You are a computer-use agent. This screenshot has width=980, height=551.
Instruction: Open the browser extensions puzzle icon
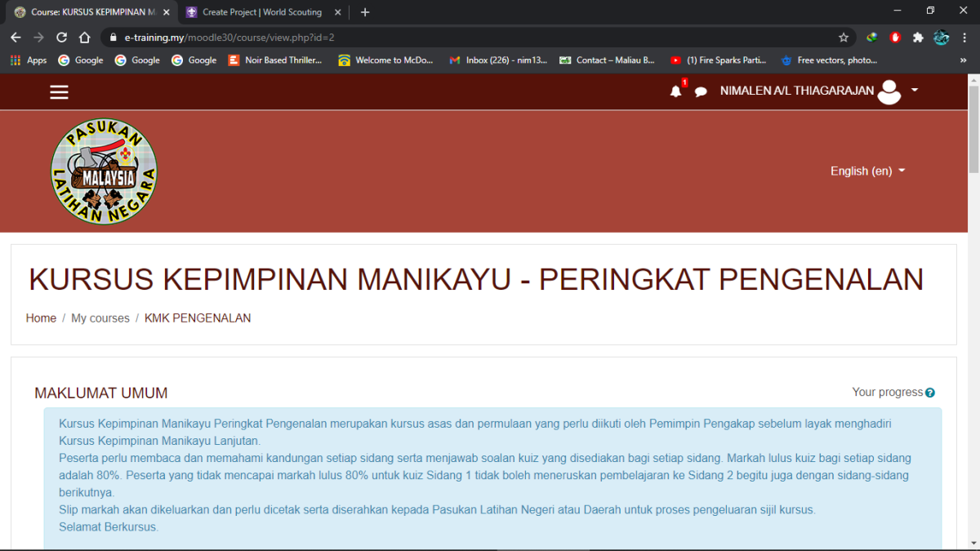click(918, 37)
